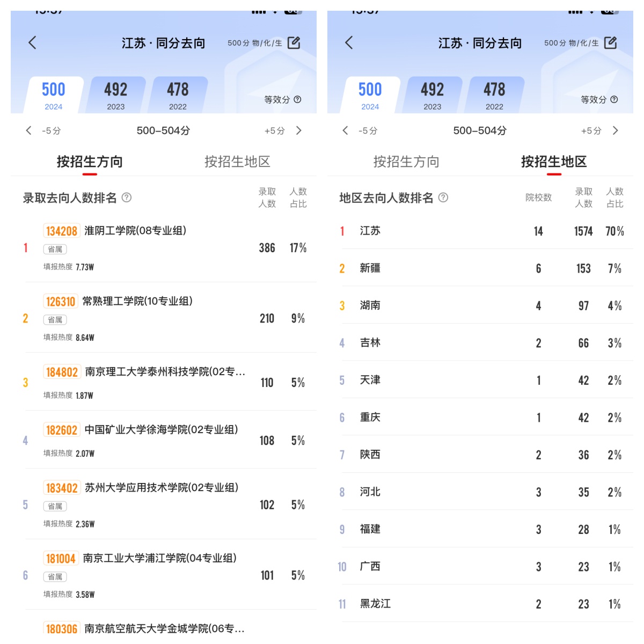Select the 478 2022 score tab in right panel
The height and width of the screenshot is (644, 644).
pos(495,95)
